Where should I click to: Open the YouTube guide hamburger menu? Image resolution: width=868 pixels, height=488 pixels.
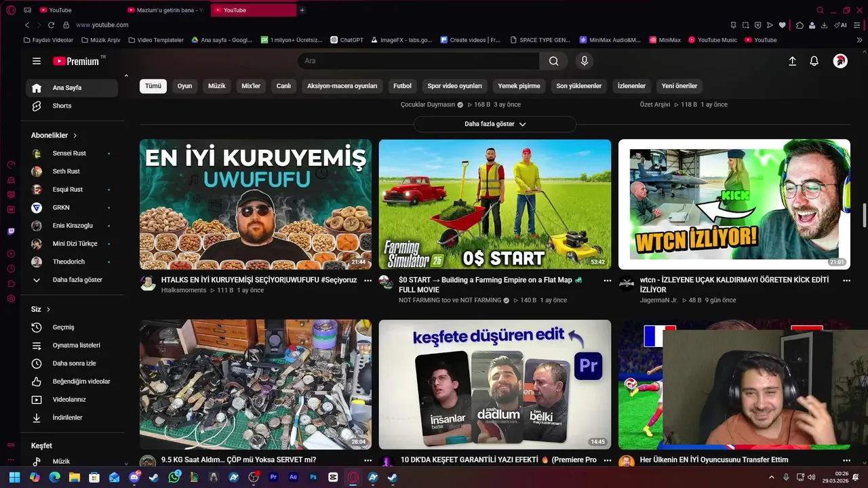click(37, 61)
